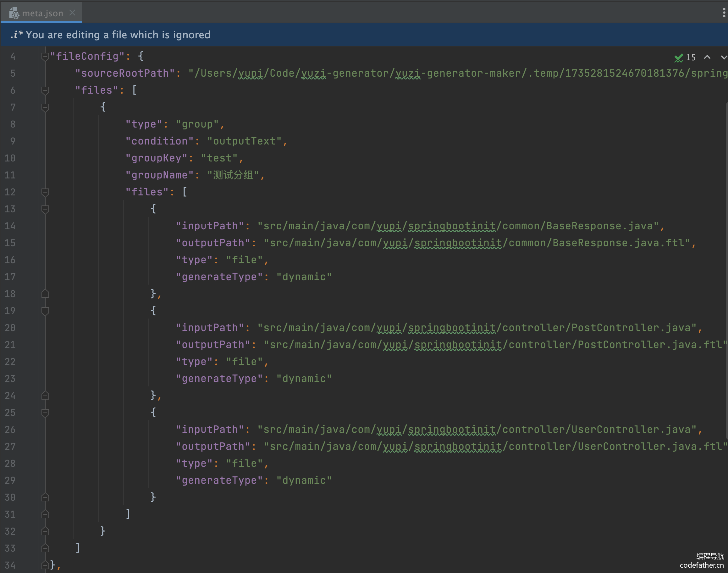728x573 pixels.
Task: Go to next highlighted problem arrow
Action: pos(724,57)
